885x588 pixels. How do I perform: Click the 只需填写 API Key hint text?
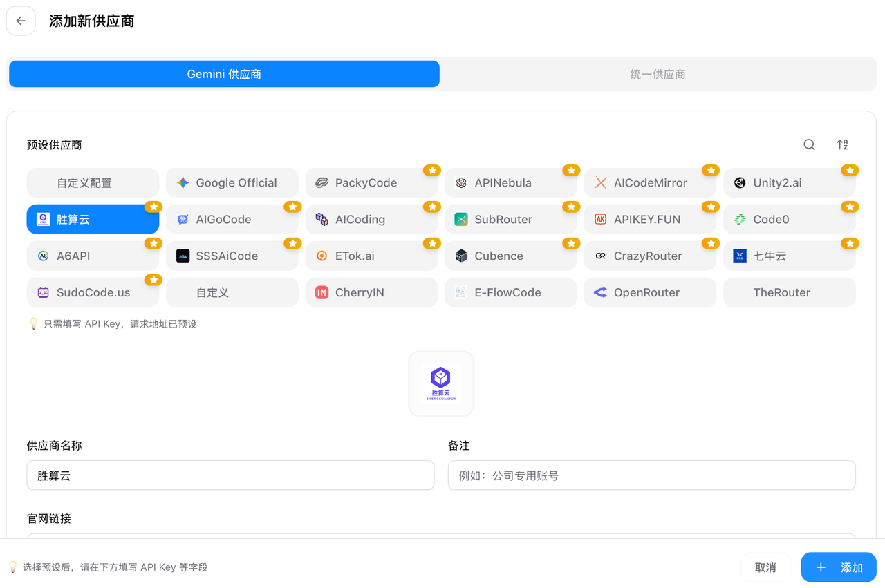120,324
